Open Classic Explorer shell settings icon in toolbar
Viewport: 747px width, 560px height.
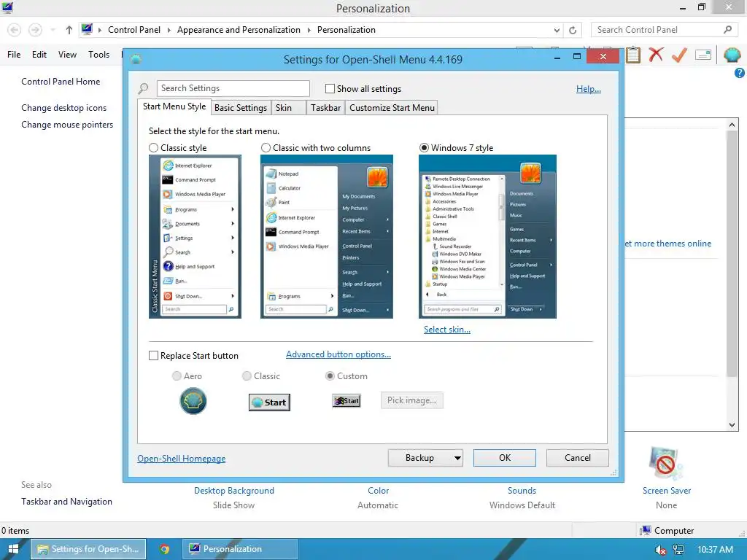pos(732,55)
